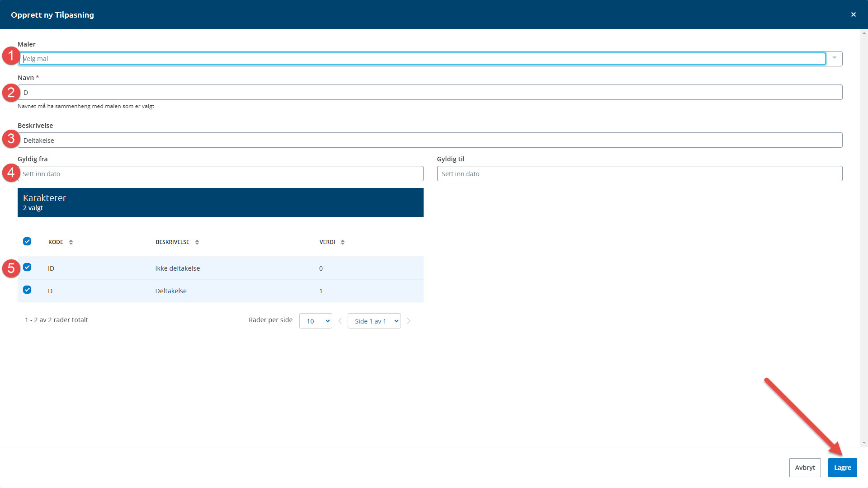Open the Side 1 av 1 page selector

point(374,321)
